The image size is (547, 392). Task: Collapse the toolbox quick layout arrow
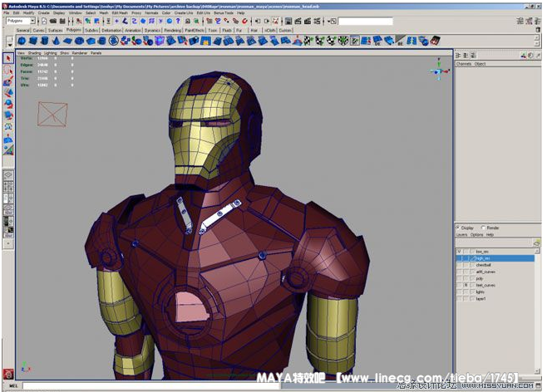point(8,243)
